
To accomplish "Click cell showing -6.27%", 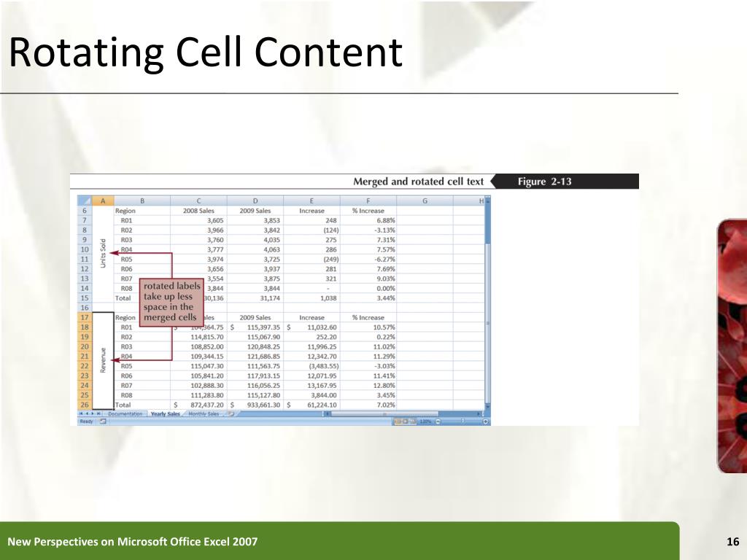I will [368, 259].
